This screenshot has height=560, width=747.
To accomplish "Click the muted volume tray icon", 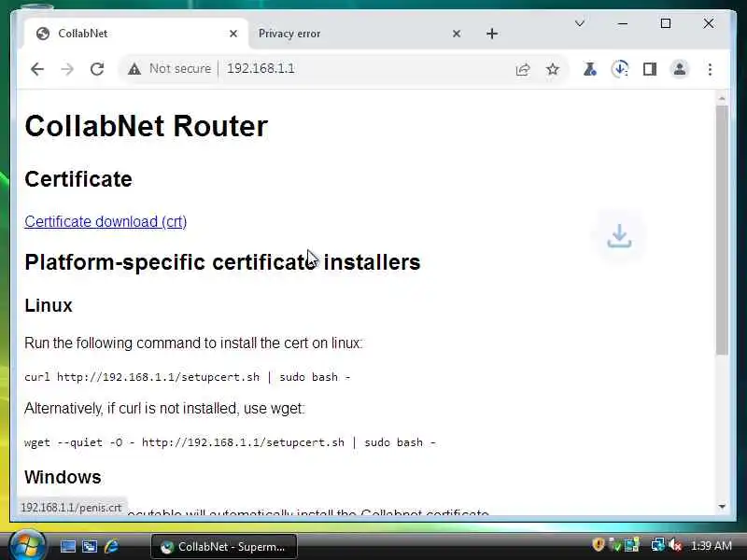I will (675, 545).
